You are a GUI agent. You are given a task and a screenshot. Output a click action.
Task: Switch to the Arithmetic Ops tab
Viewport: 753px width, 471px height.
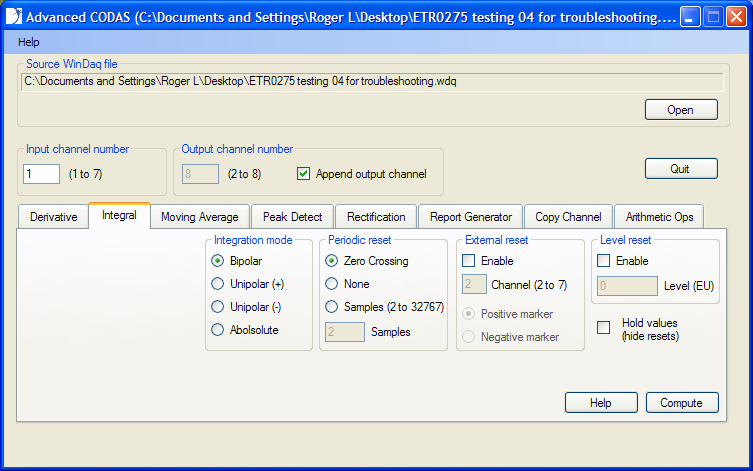pyautogui.click(x=659, y=217)
